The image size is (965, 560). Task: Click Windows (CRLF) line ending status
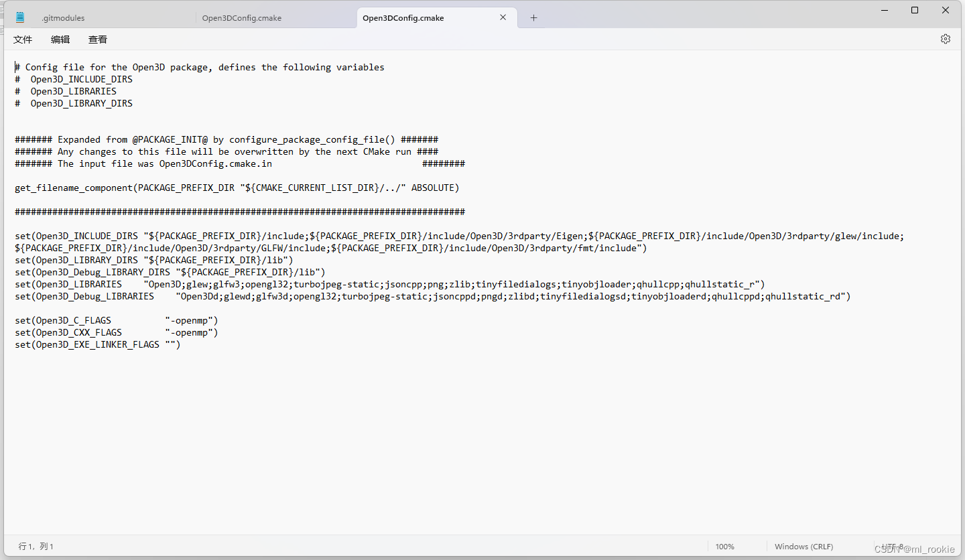[803, 547]
